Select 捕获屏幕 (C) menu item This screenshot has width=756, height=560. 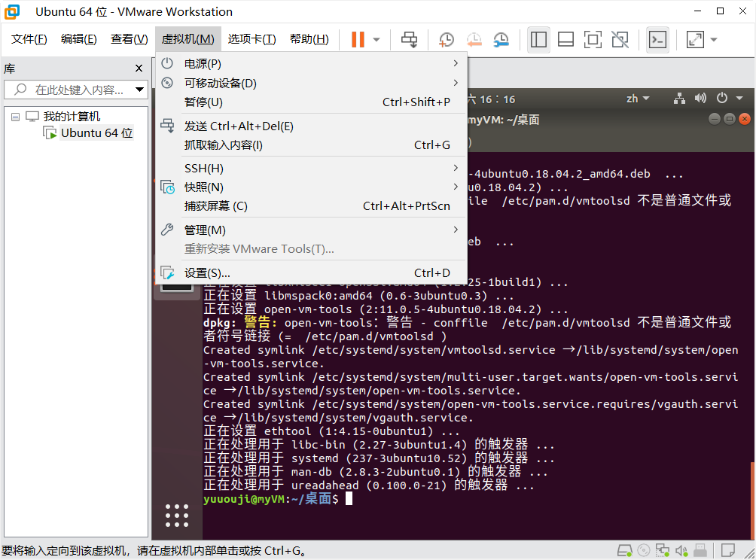311,206
